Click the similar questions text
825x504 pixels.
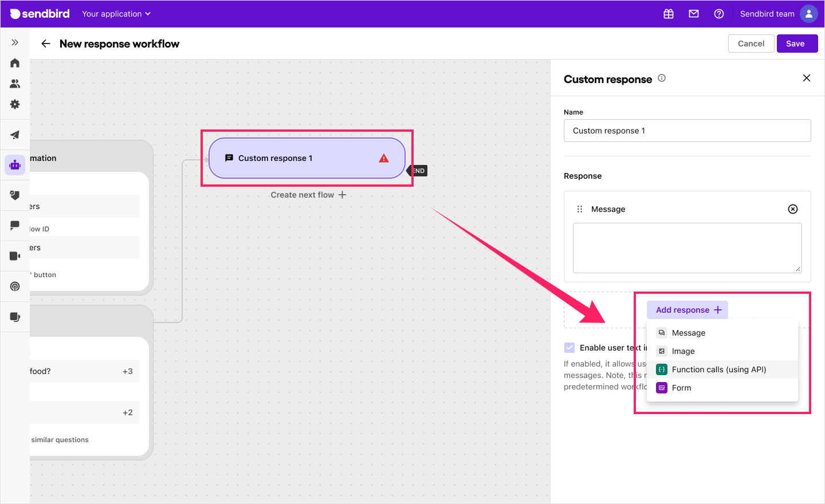(x=60, y=440)
